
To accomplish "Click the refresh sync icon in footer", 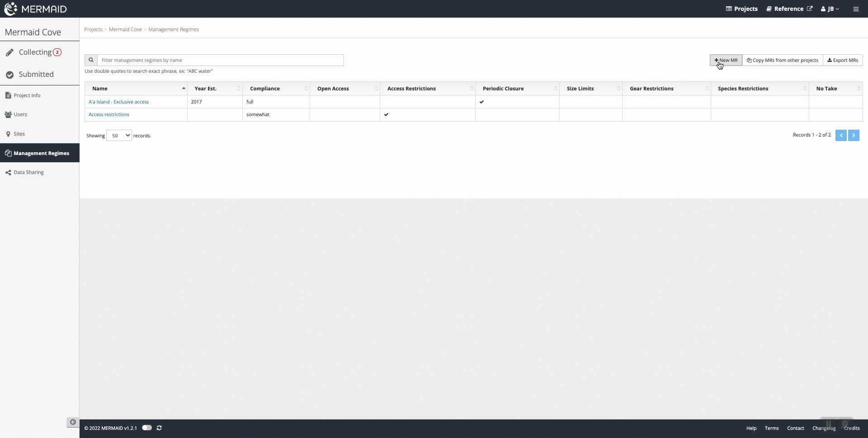I will (x=159, y=428).
